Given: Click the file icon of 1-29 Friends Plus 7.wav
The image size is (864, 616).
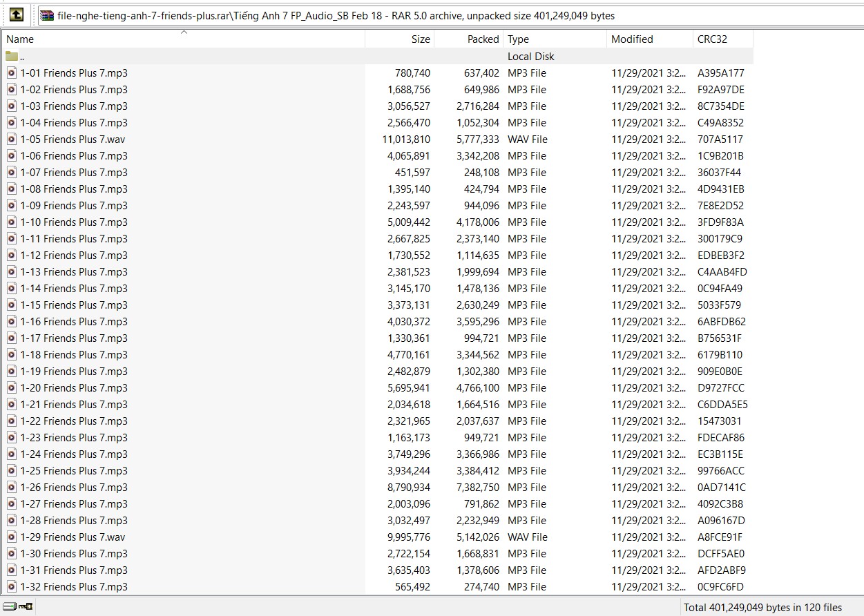Looking at the screenshot, I should (12, 537).
